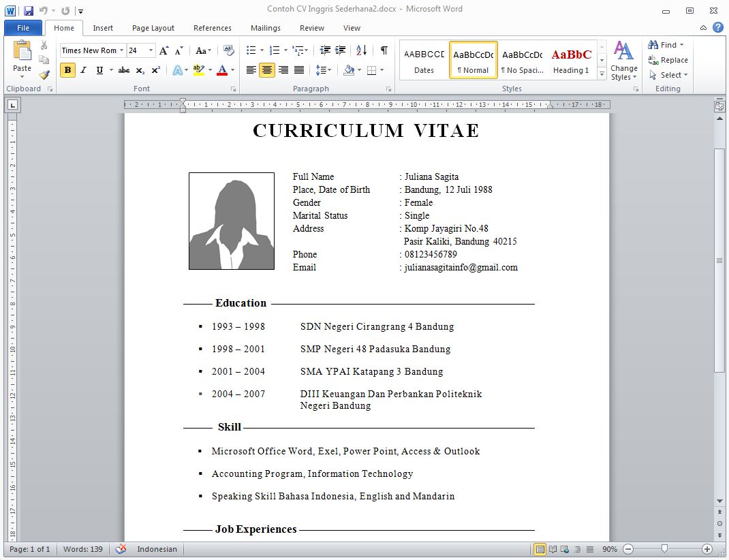Click the vertical scrollbar thumb
Image resolution: width=729 pixels, height=560 pixels.
[x=719, y=260]
